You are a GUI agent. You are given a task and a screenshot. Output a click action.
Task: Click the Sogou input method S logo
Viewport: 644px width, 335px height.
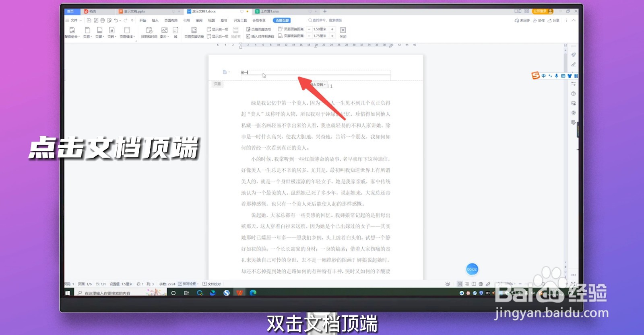[x=535, y=76]
